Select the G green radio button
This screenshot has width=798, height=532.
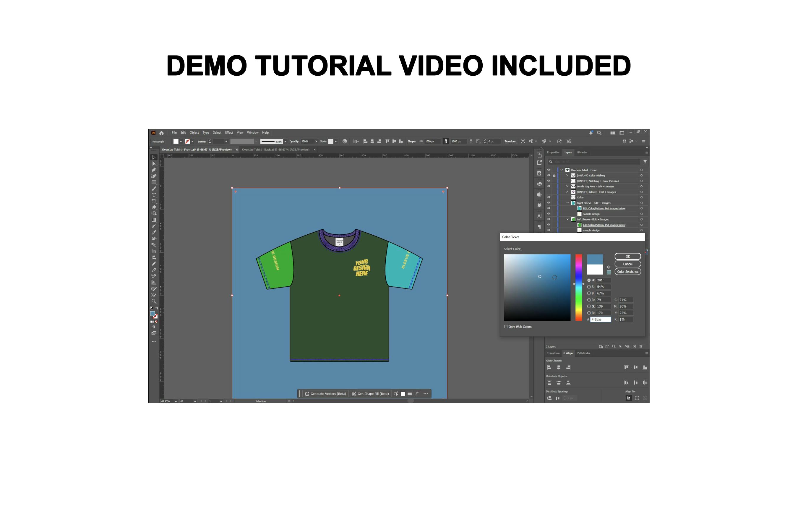pyautogui.click(x=589, y=306)
